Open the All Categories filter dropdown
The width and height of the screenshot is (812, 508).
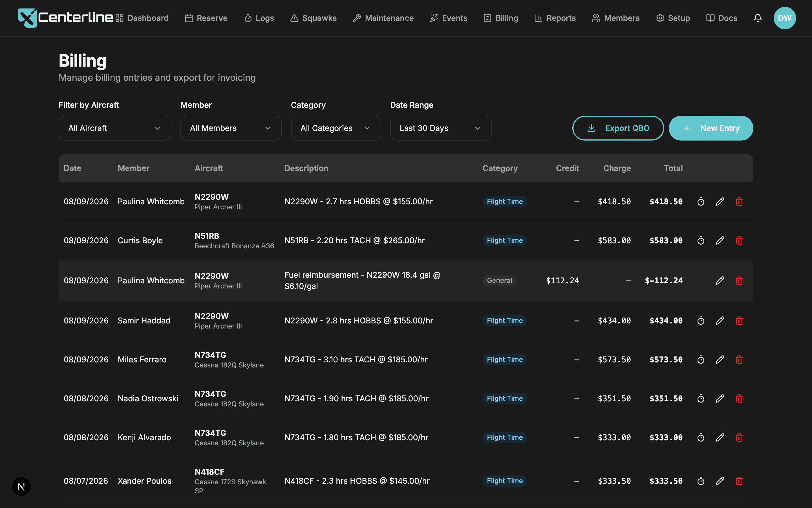(x=336, y=128)
